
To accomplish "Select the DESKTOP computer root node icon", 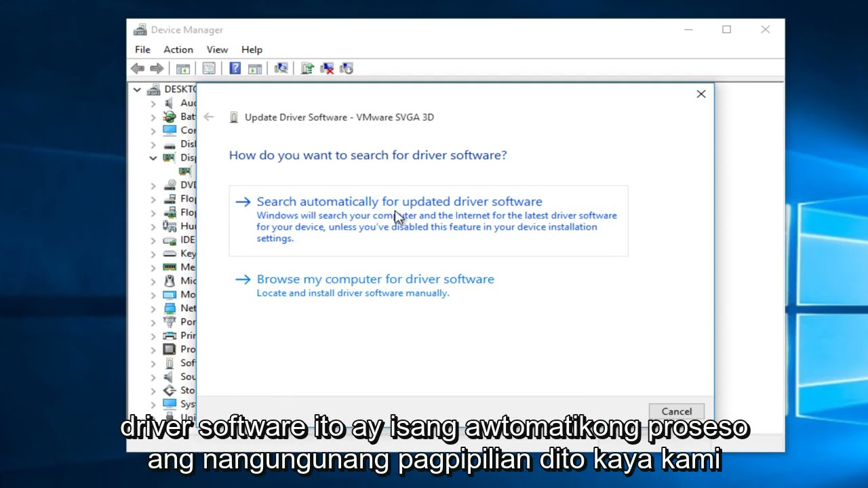I will (154, 89).
